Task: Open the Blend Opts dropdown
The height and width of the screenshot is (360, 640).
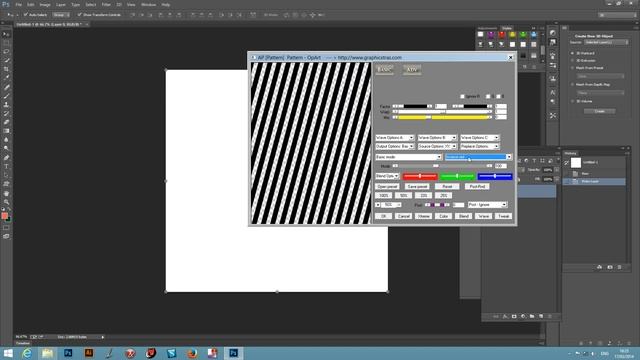Action: tap(387, 176)
